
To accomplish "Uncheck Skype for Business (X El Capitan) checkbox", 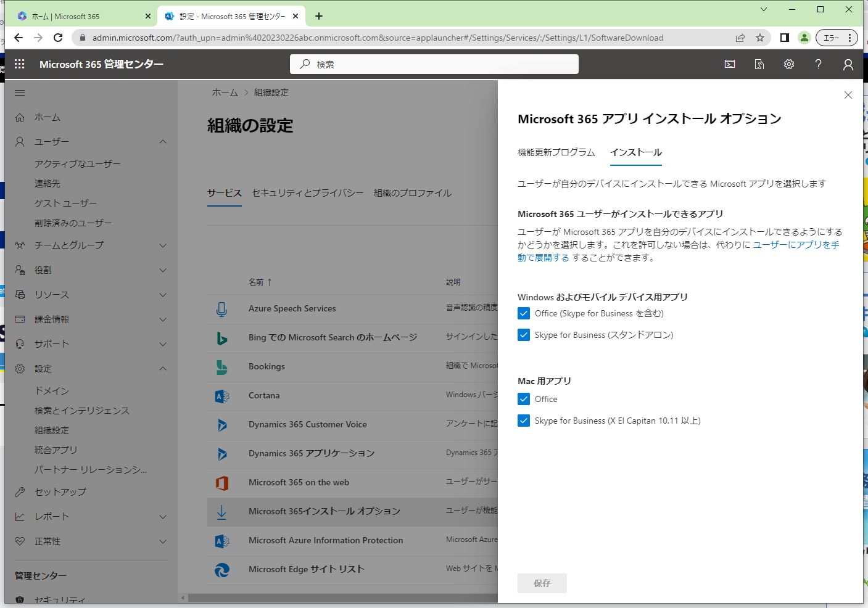I will (524, 421).
